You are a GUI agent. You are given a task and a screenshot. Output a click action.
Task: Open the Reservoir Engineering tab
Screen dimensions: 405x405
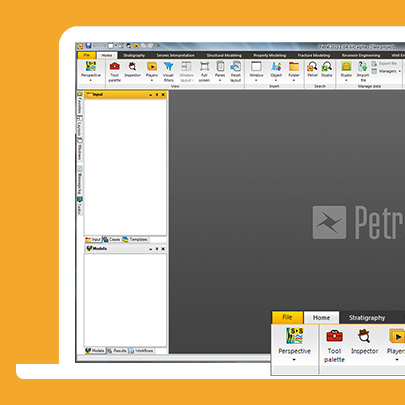coord(361,55)
